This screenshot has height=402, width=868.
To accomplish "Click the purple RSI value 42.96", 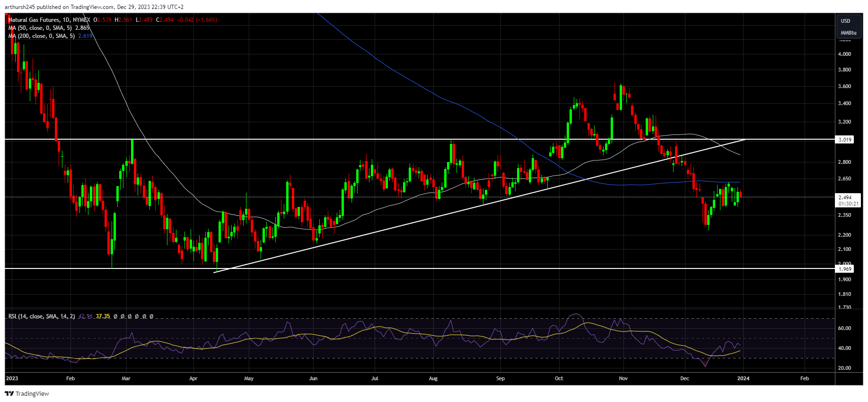I will pos(85,316).
